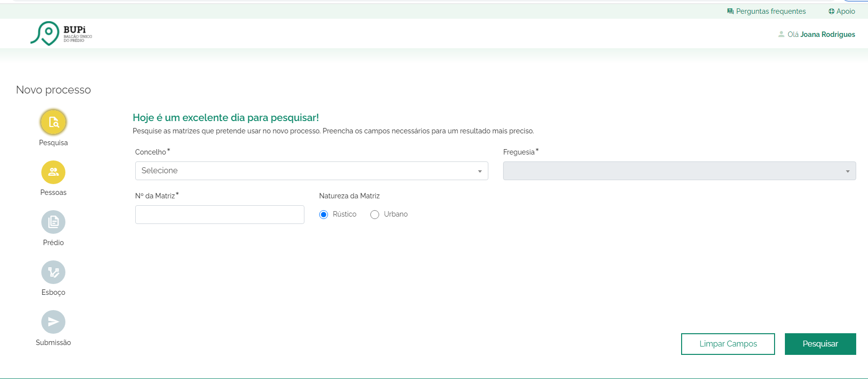868x379 pixels.
Task: Open the Apoio link
Action: tap(845, 11)
